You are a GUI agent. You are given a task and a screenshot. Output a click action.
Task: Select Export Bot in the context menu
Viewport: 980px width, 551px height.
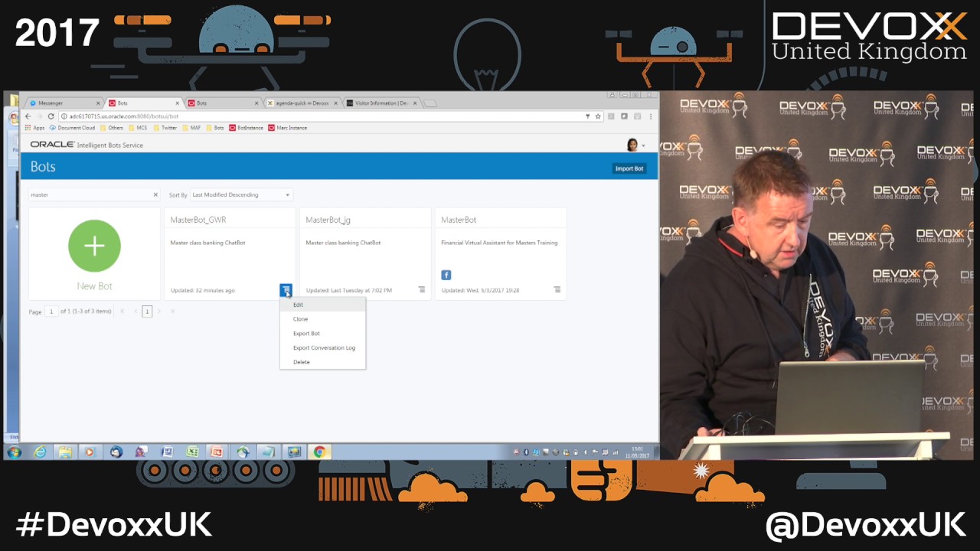point(322,334)
